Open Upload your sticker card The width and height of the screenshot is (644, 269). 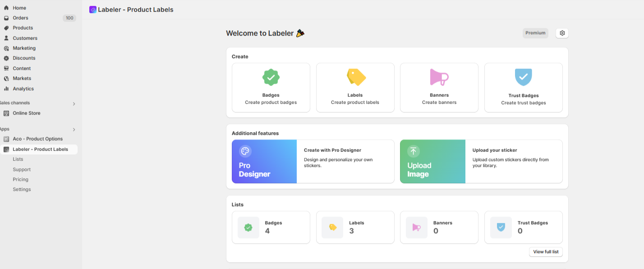[481, 162]
